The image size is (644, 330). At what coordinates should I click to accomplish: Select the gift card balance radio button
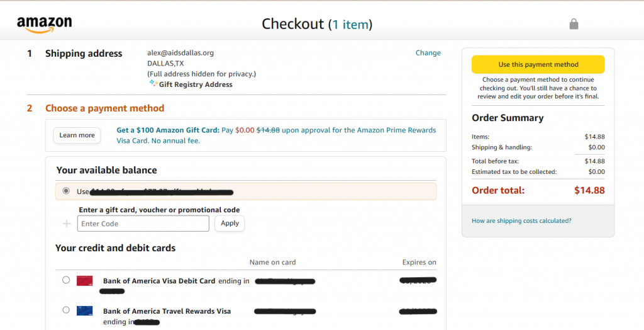tap(66, 191)
